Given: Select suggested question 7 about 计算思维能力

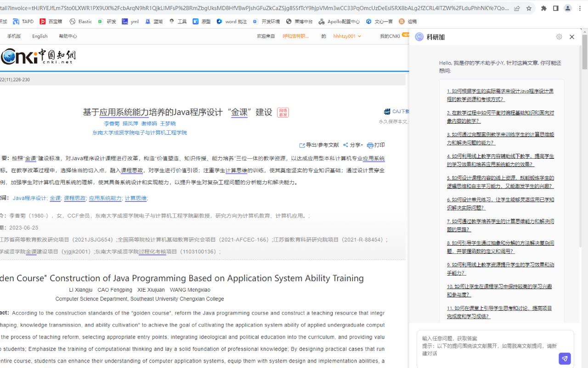Looking at the screenshot, I should (500, 225).
